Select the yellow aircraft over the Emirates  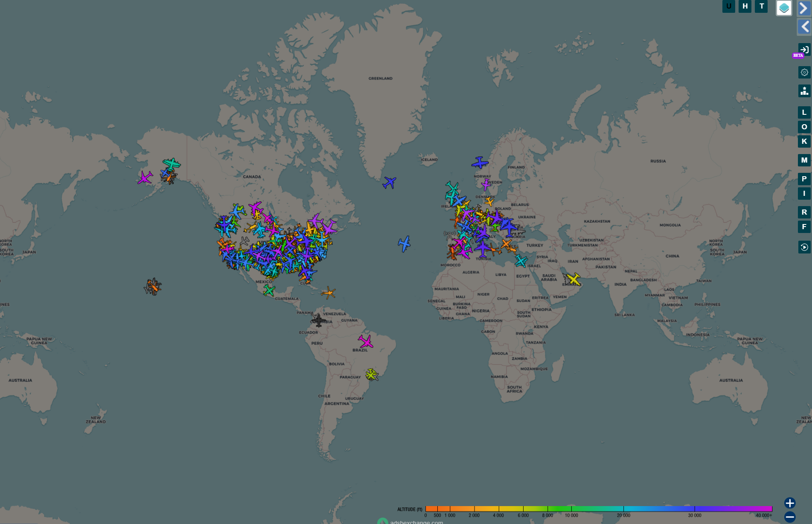point(573,279)
